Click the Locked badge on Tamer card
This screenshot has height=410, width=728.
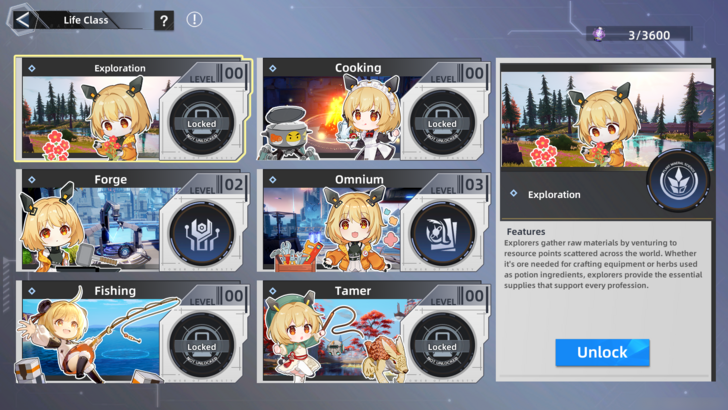442,345
